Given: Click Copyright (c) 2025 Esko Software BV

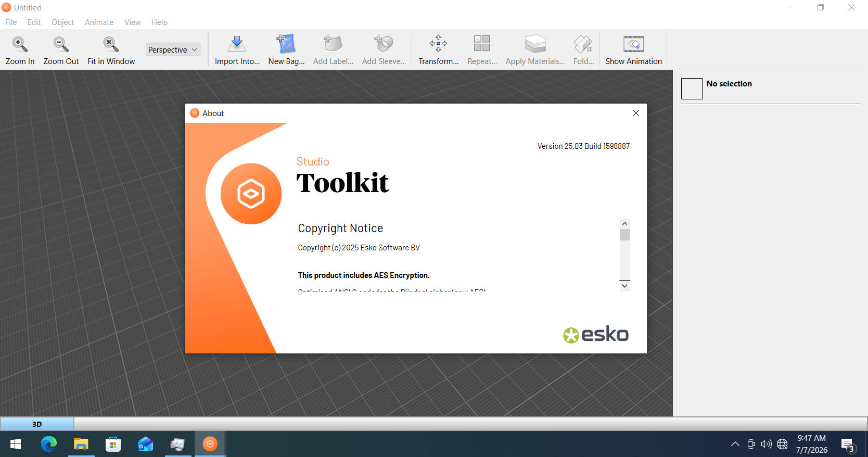Looking at the screenshot, I should (359, 248).
